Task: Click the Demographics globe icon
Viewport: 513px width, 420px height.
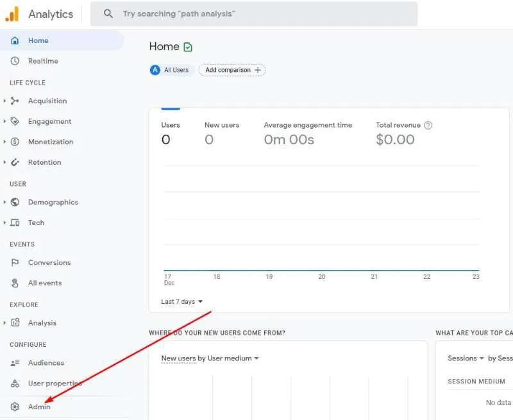Action: pos(15,202)
